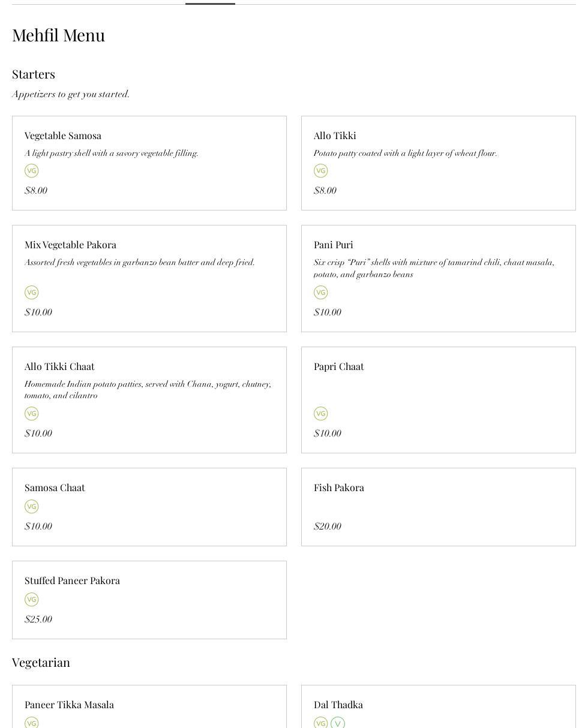The width and height of the screenshot is (579, 728).
Task: Click the VG icon on Allo Tikki
Action: pos(321,171)
